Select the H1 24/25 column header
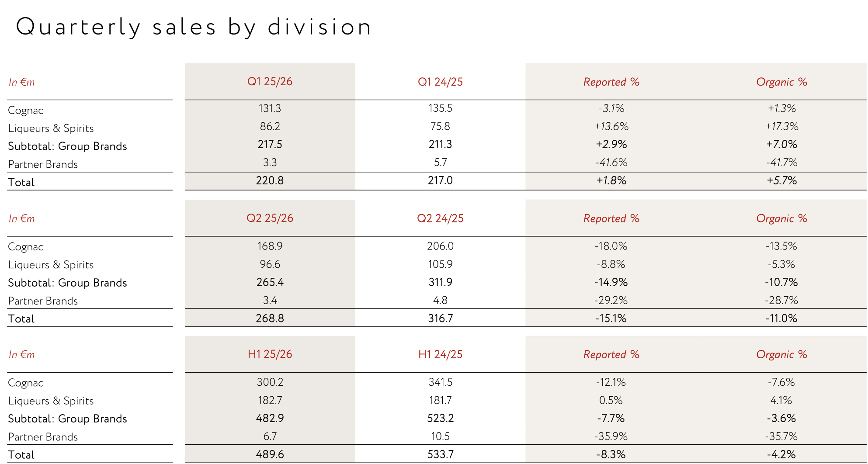Image resolution: width=868 pixels, height=464 pixels. coord(440,354)
